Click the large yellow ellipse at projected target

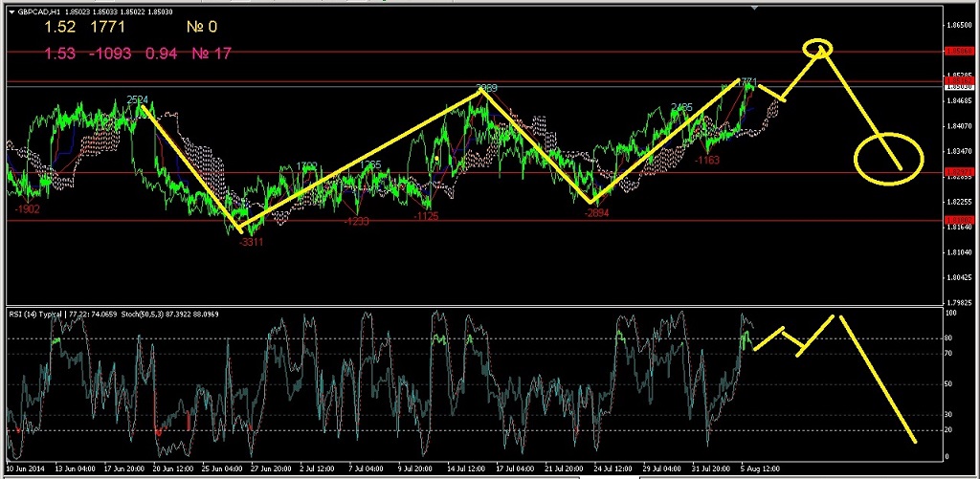[x=888, y=157]
